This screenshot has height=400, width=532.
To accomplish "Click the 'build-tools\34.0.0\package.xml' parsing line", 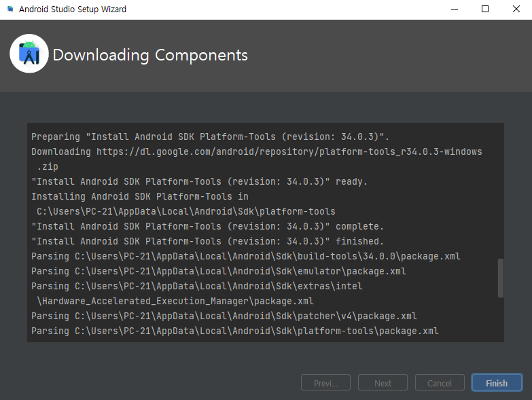I will coord(246,256).
